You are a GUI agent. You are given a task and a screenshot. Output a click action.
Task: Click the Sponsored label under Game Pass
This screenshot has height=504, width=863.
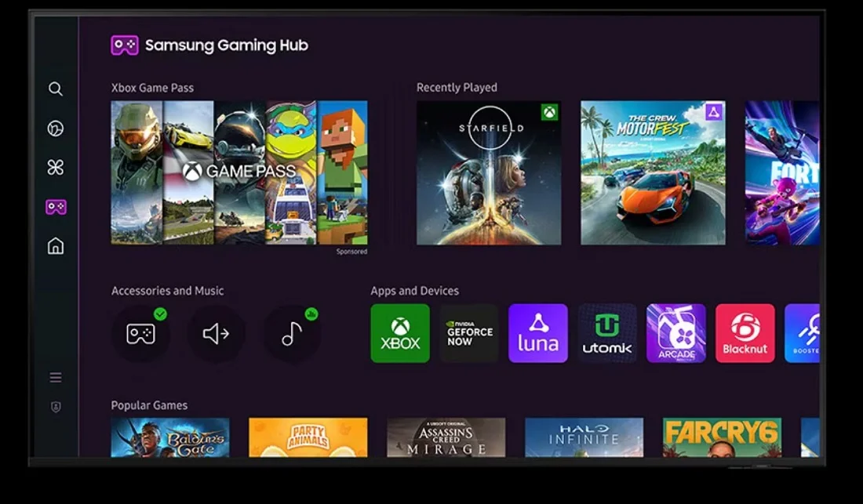(x=351, y=252)
